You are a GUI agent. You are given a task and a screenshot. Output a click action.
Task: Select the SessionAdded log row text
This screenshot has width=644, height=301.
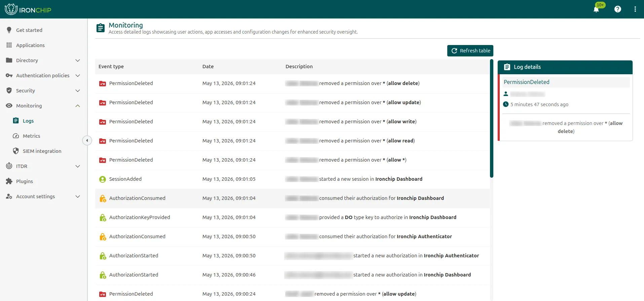pyautogui.click(x=125, y=179)
